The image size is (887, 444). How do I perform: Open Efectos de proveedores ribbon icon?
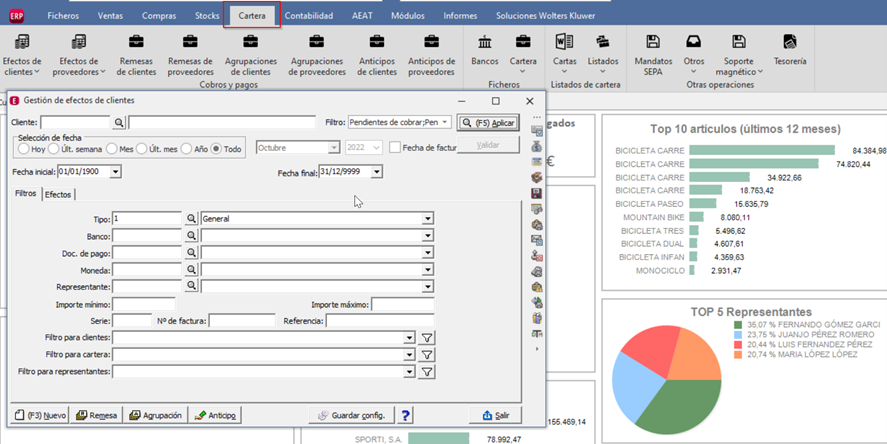(79, 42)
